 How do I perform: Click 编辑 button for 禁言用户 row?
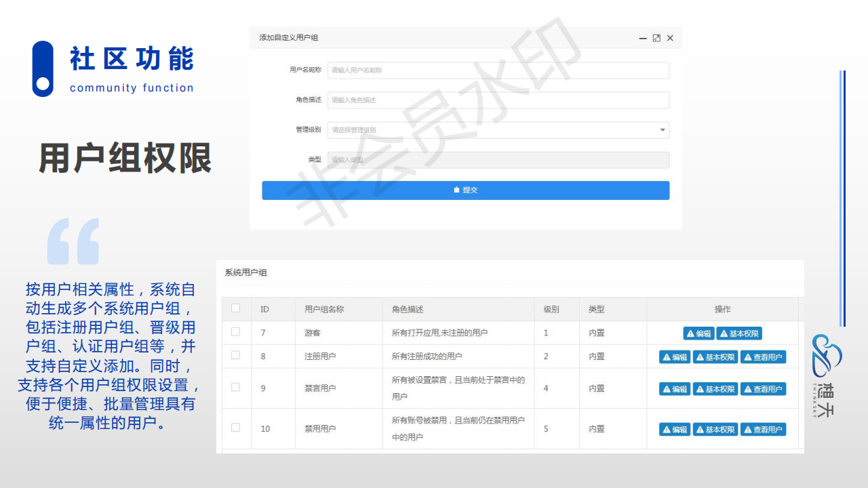[675, 389]
